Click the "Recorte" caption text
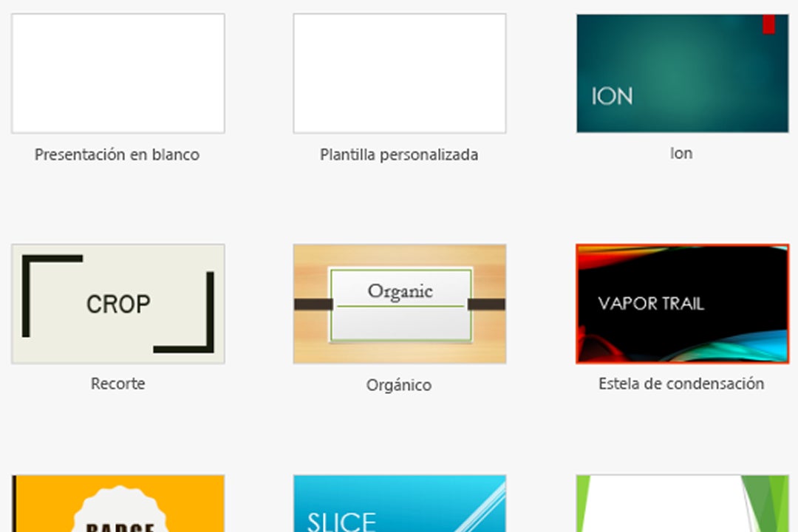This screenshot has height=532, width=798. pyautogui.click(x=118, y=384)
